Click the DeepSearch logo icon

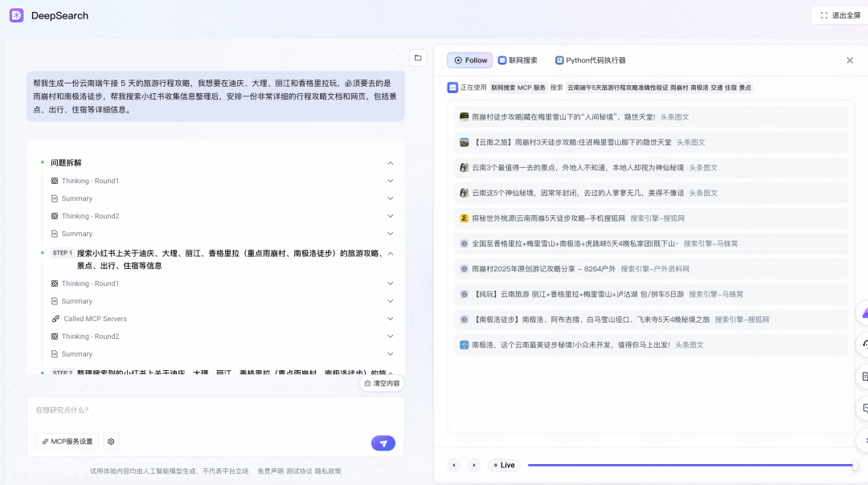coord(15,16)
